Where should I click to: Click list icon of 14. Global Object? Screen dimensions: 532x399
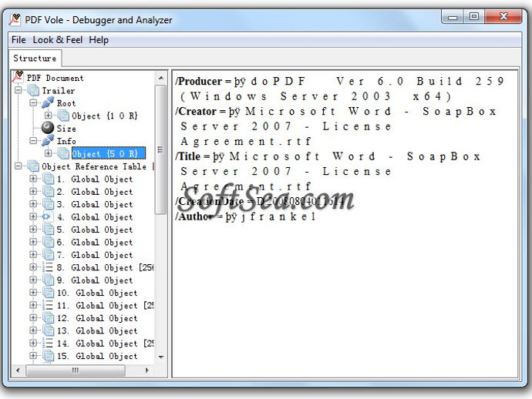click(48, 343)
